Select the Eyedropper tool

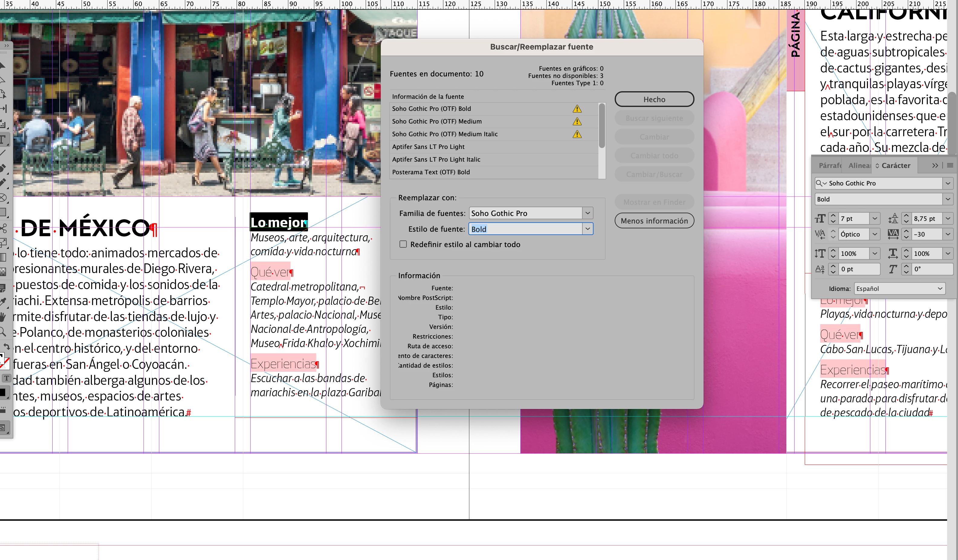click(x=3, y=302)
